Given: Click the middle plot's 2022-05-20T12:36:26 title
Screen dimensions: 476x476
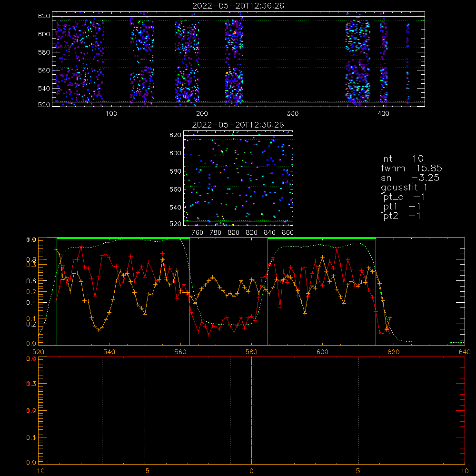Looking at the screenshot, I should tap(238, 125).
